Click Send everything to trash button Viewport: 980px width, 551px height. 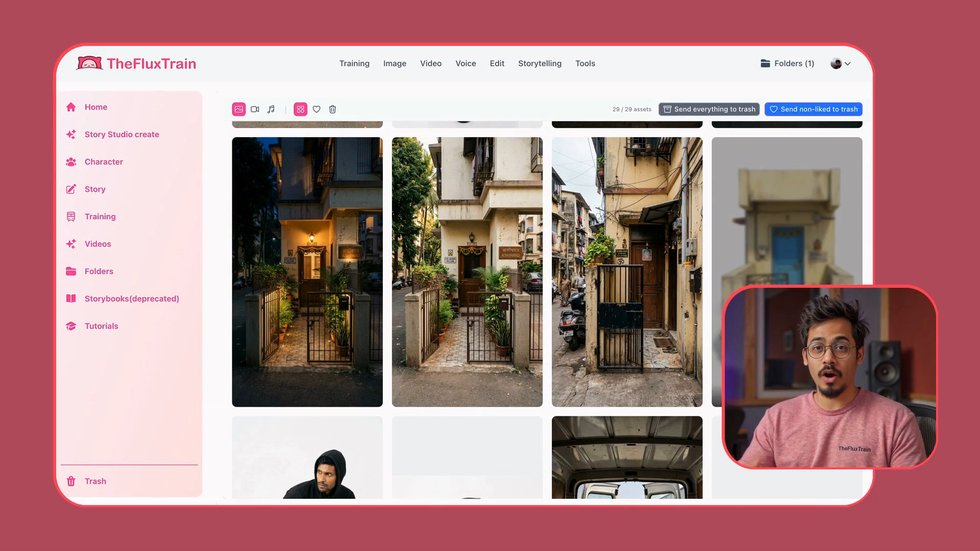pyautogui.click(x=709, y=109)
